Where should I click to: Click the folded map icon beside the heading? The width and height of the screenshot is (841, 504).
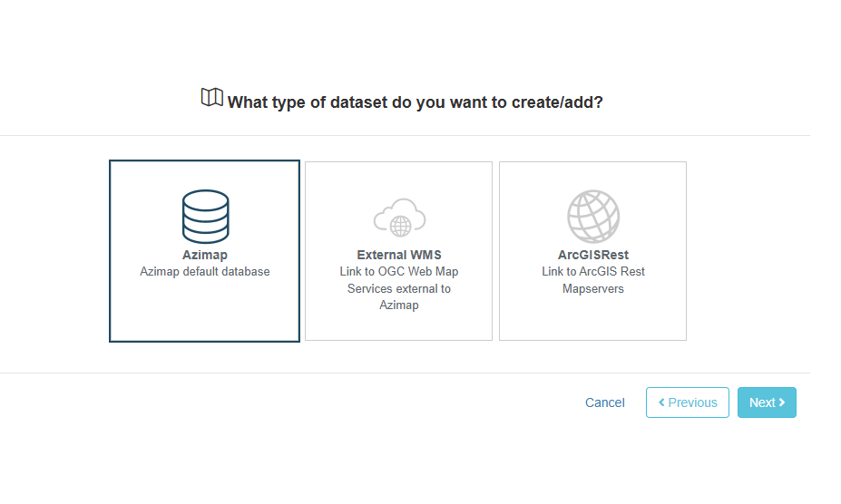tap(212, 98)
